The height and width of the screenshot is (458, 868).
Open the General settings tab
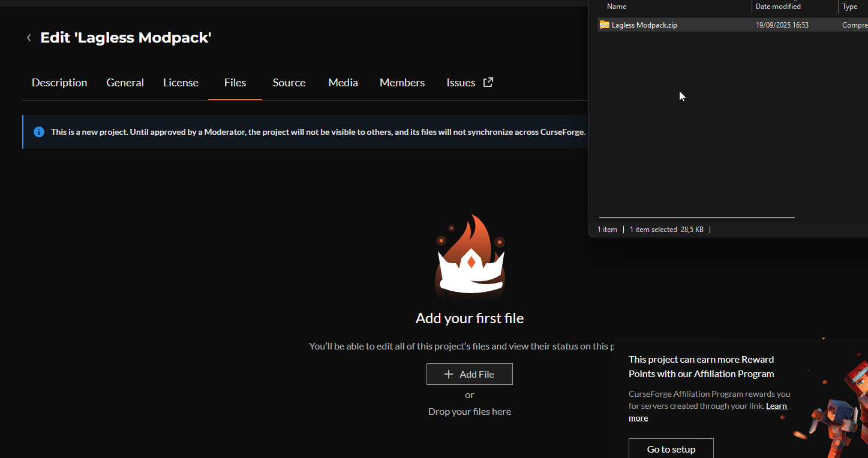(x=125, y=82)
